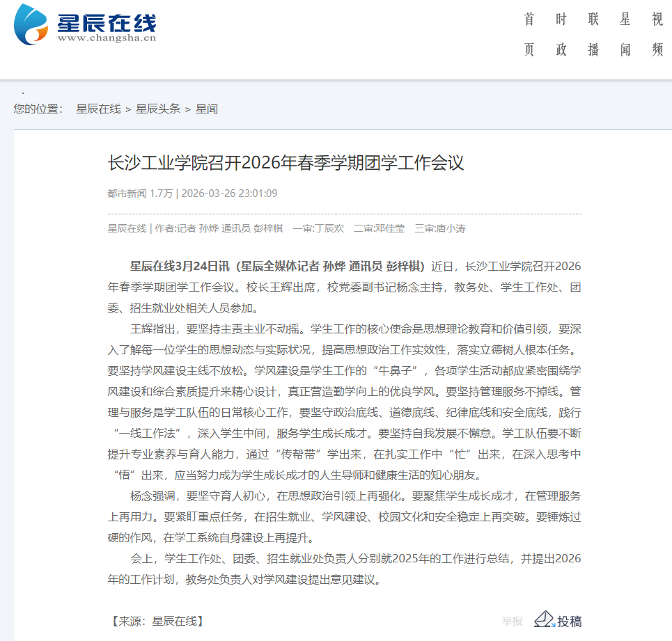Go to the 时政 section

pos(561,35)
